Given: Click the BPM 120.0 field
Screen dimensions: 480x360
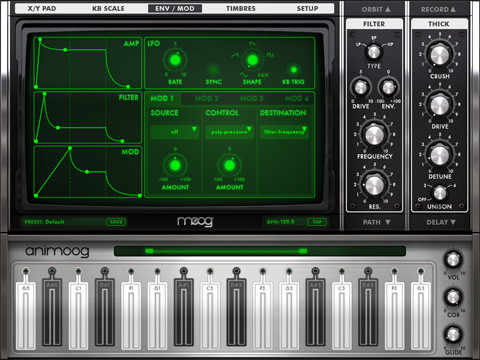Looking at the screenshot, I should tap(285, 222).
